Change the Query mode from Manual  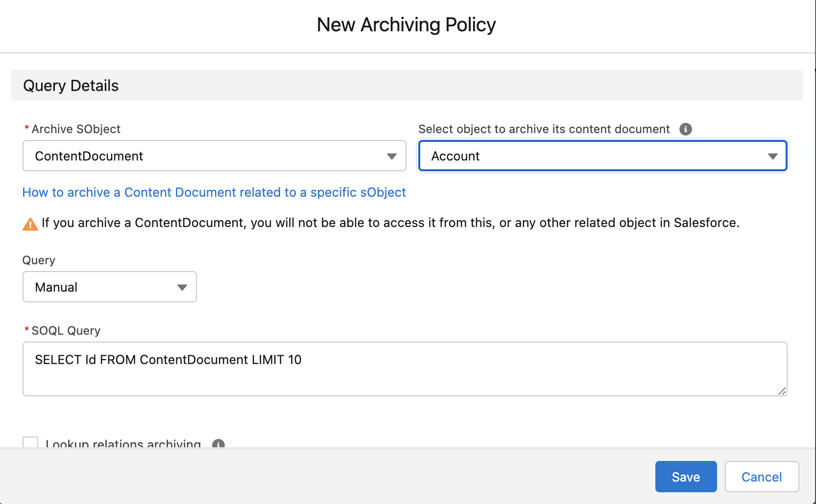pyautogui.click(x=109, y=287)
